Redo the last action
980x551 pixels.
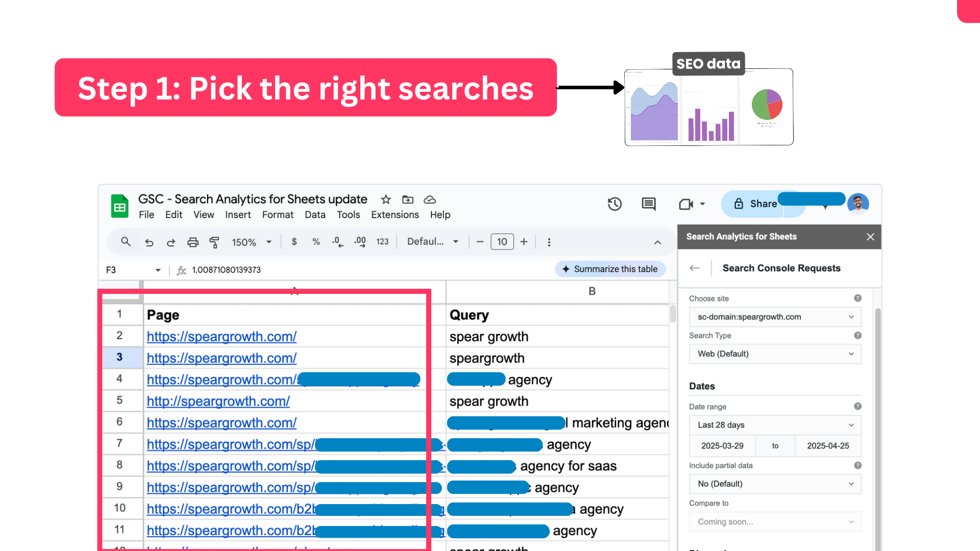[x=171, y=242]
